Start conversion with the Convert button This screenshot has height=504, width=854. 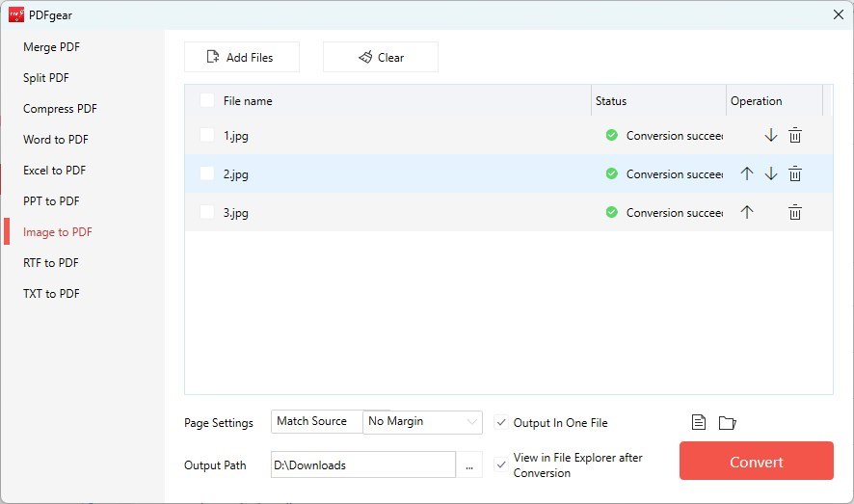pos(757,461)
